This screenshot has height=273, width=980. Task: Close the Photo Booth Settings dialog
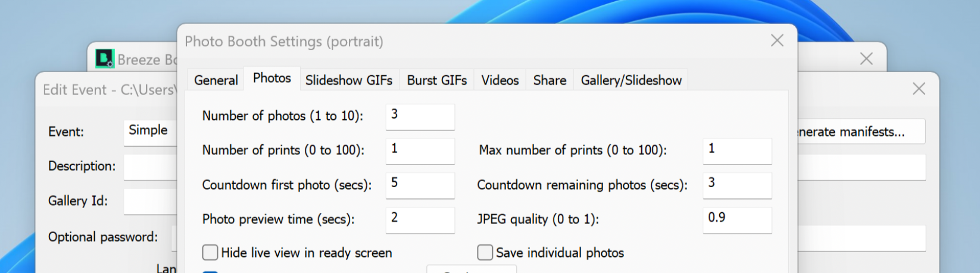777,41
